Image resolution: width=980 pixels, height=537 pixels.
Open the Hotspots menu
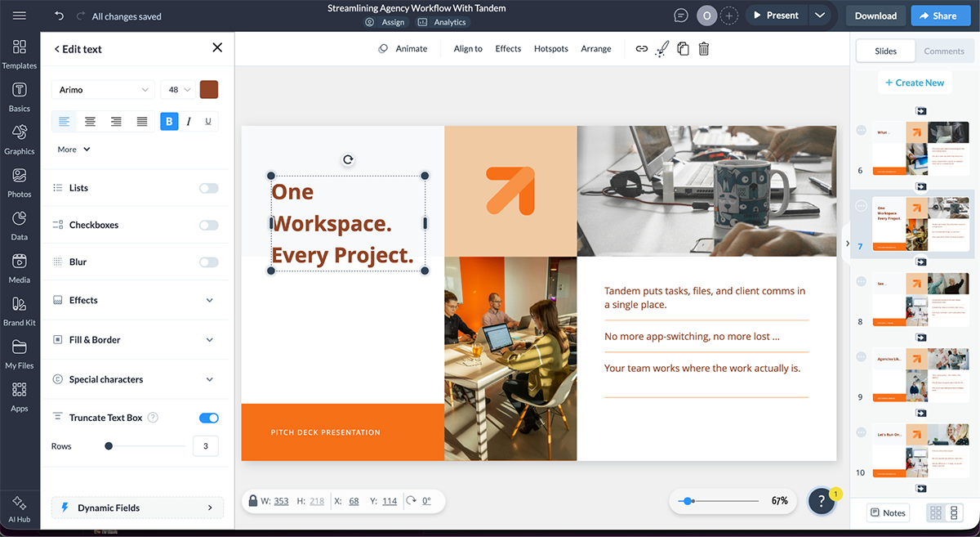(551, 49)
